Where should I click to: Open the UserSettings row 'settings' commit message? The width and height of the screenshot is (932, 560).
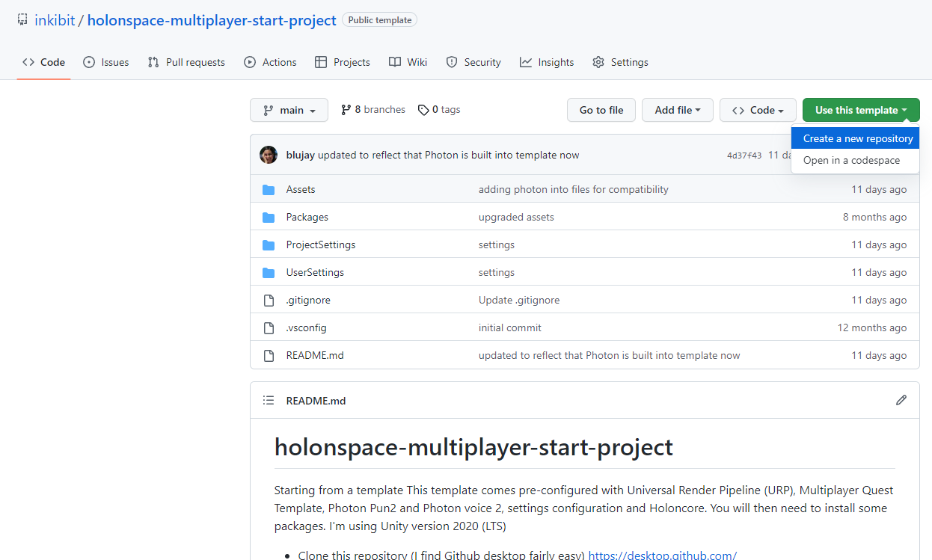[497, 272]
